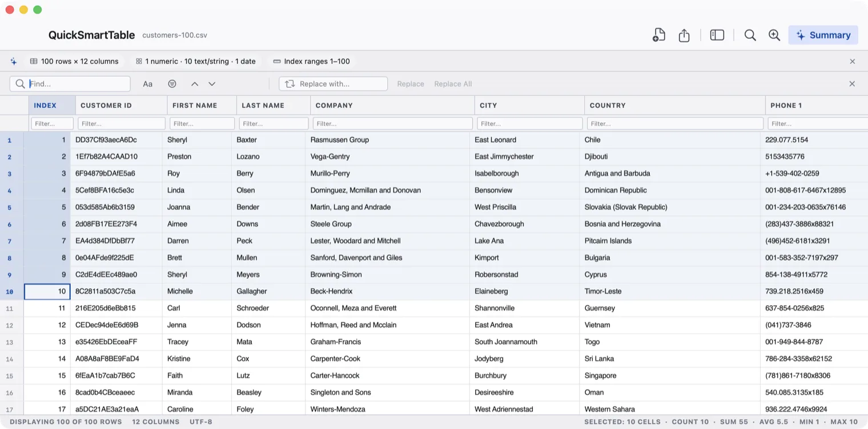Click the FIRST NAME column header
The image size is (868, 429).
(x=202, y=106)
